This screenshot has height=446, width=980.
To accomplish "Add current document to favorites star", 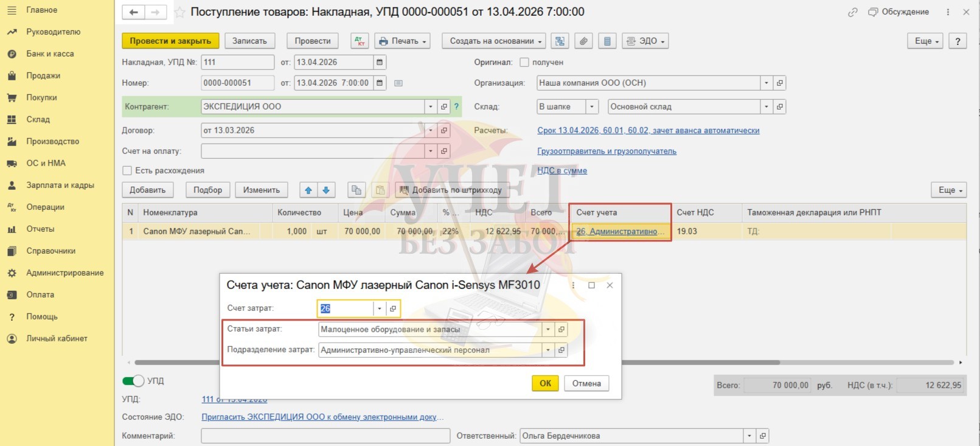I will click(x=180, y=12).
